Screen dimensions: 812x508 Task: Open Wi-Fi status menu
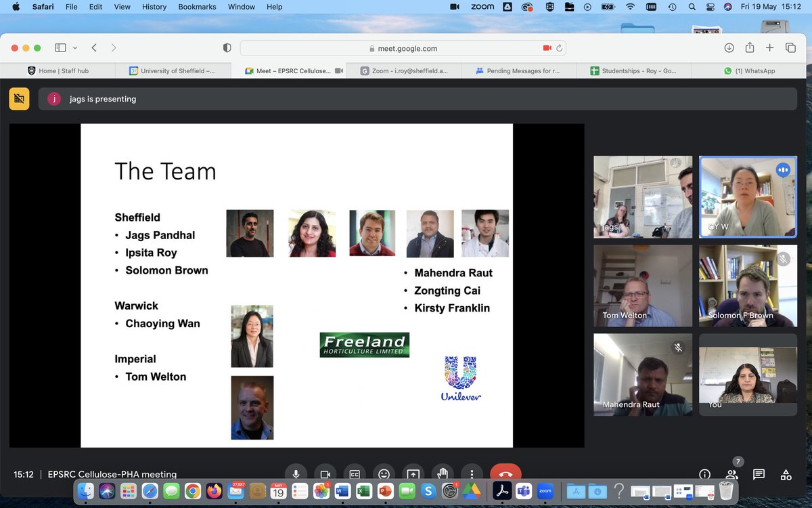coord(631,7)
